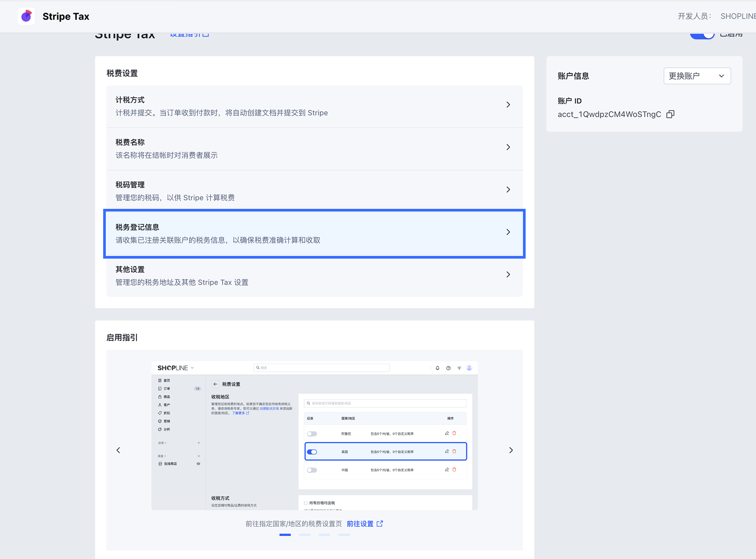Click the 该名称将在结帐时对消费者展示 description
This screenshot has height=559, width=756.
[x=167, y=155]
